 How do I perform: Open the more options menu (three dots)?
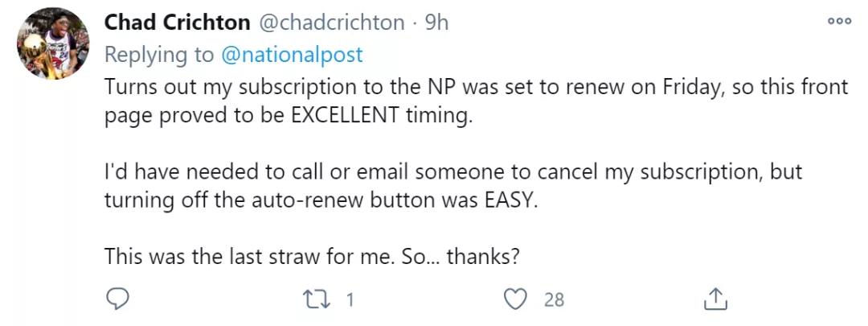click(838, 22)
